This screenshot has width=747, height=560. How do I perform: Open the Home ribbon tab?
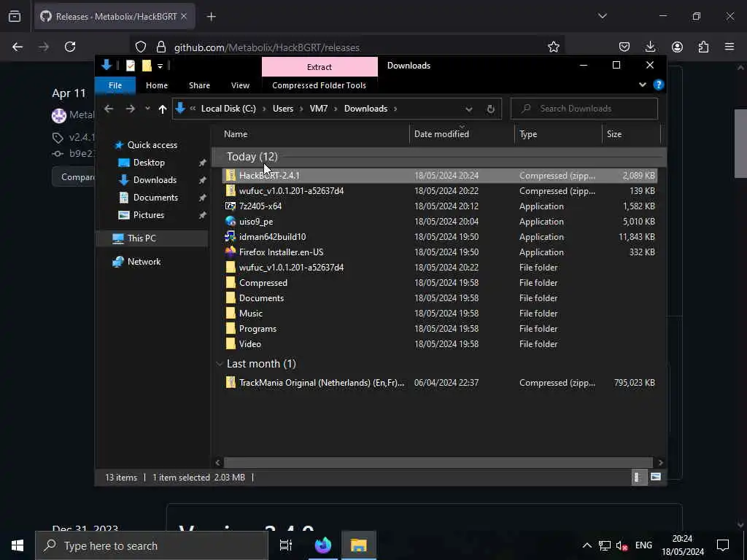[157, 85]
